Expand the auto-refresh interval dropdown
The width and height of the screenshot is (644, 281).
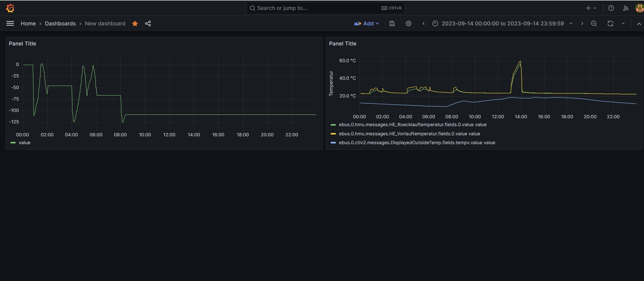pos(623,24)
